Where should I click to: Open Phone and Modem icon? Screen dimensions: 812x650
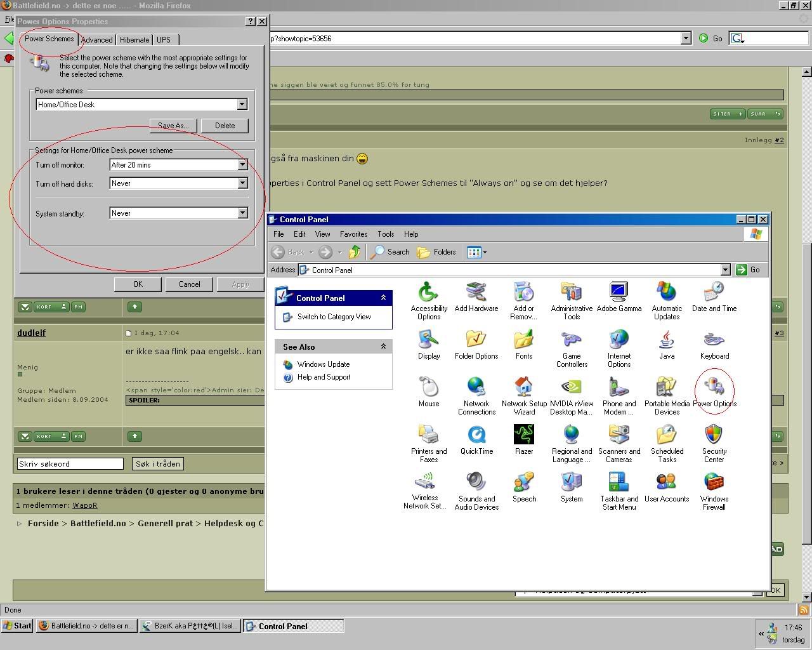pos(619,396)
